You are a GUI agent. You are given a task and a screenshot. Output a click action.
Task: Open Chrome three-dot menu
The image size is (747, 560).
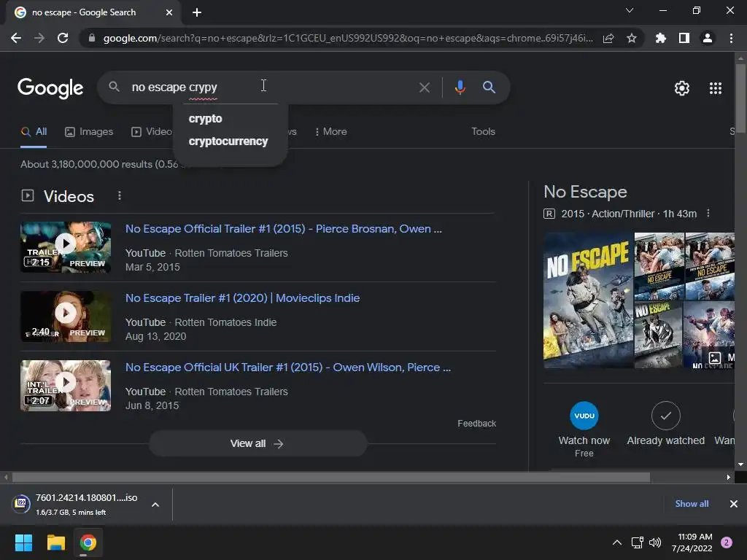[x=731, y=38]
